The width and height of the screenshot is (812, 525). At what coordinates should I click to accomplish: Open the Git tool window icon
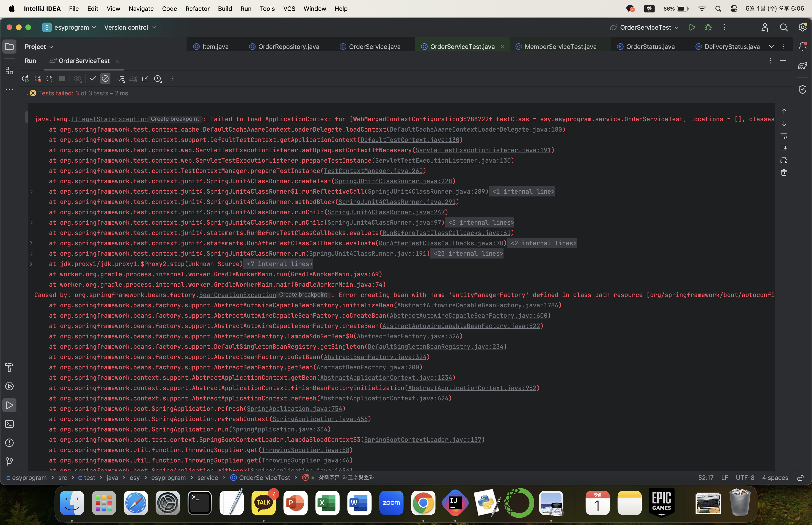10,461
